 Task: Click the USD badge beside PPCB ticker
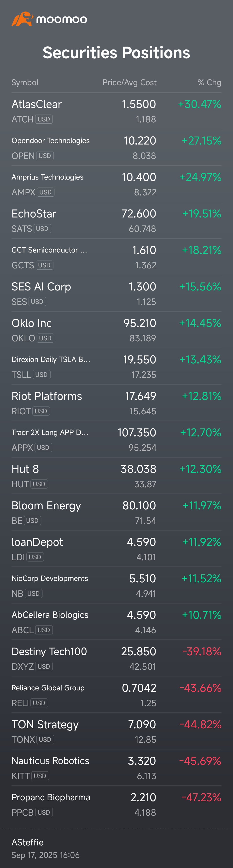click(44, 812)
